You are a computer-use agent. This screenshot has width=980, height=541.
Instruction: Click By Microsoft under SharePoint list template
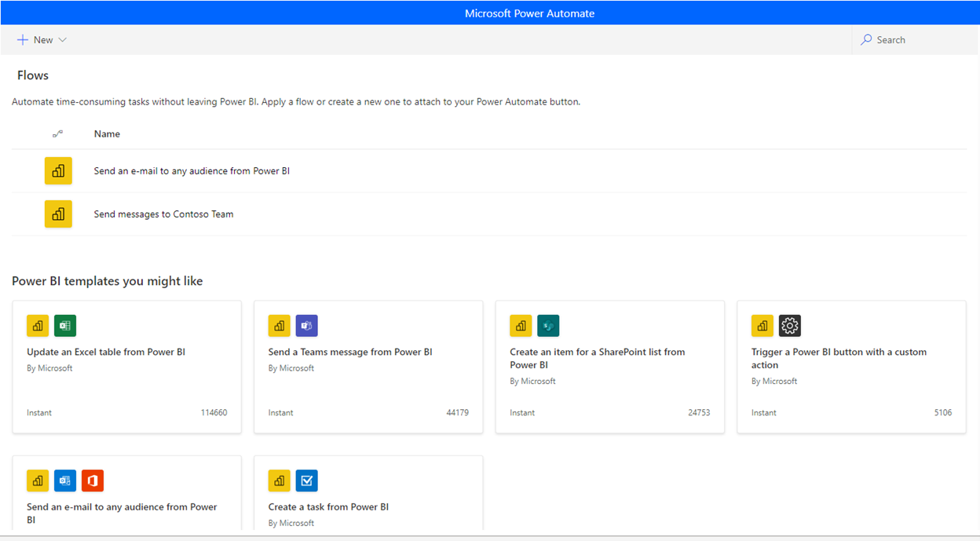[x=532, y=381]
